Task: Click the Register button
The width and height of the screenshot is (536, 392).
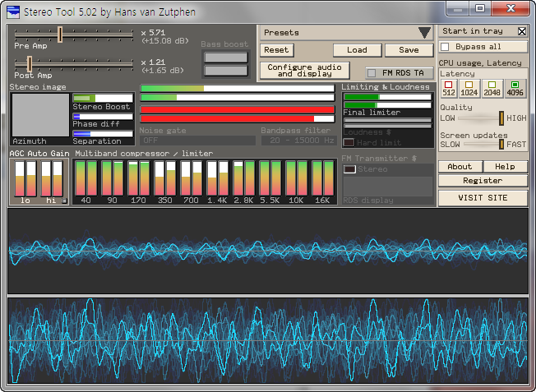Action: coord(483,181)
